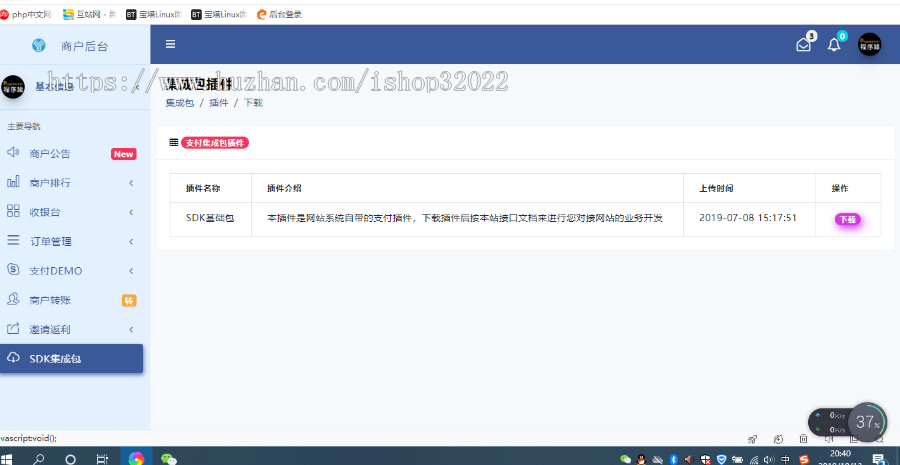Image resolution: width=900 pixels, height=465 pixels.
Task: Switch to the colorful browser taskbar icon
Action: (x=136, y=458)
